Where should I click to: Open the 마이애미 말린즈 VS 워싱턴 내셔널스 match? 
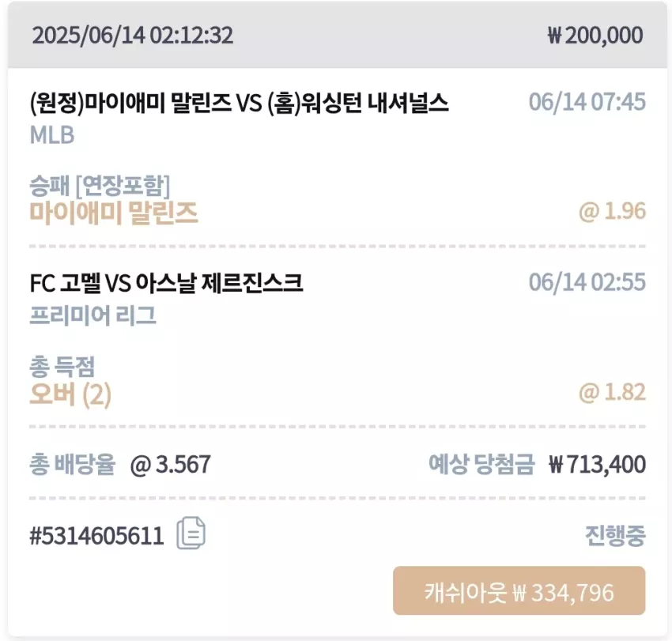tap(239, 104)
